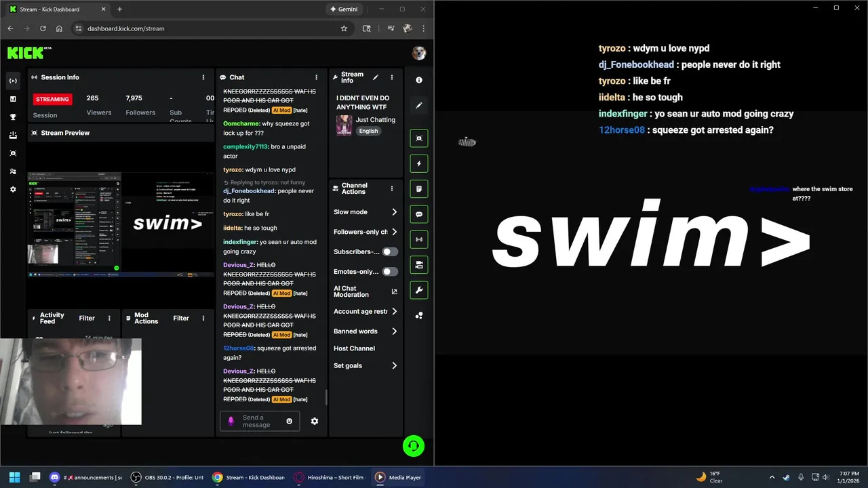Open the settings gear in left sidebar
Image resolution: width=868 pixels, height=488 pixels.
click(x=13, y=190)
